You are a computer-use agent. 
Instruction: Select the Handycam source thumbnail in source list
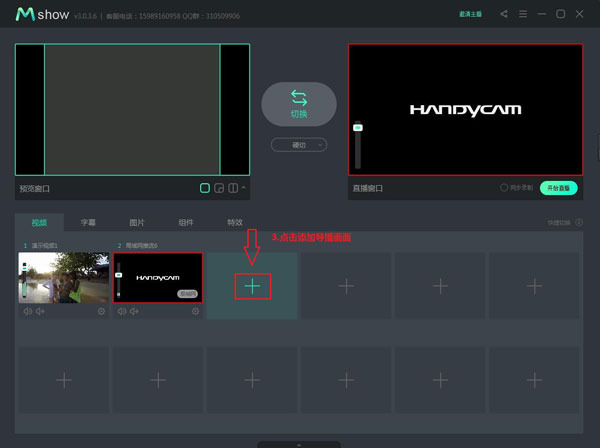coord(158,278)
